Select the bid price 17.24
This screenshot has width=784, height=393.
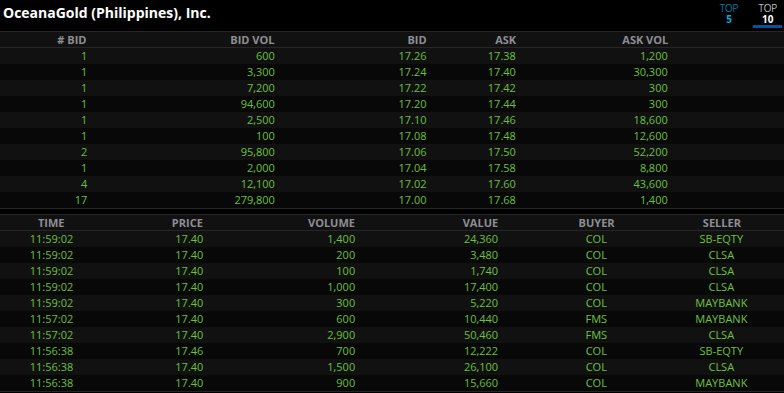(x=412, y=72)
